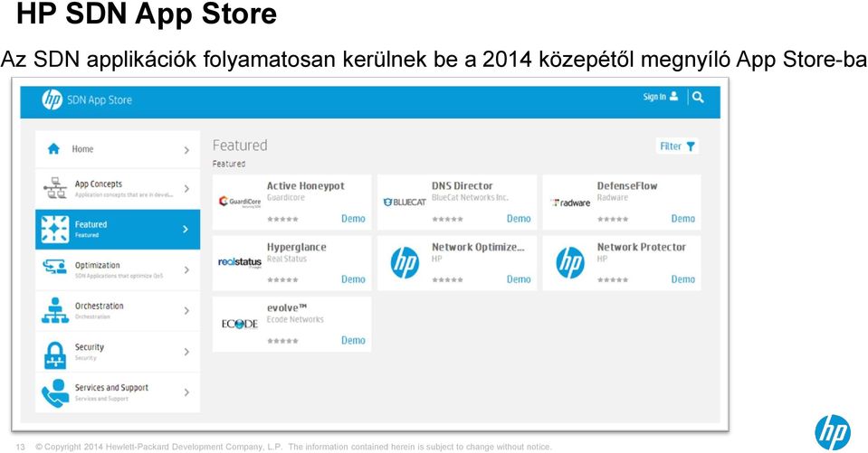Click Demo on DefenseFlow
Screen dimensions: 868x453
coord(683,219)
